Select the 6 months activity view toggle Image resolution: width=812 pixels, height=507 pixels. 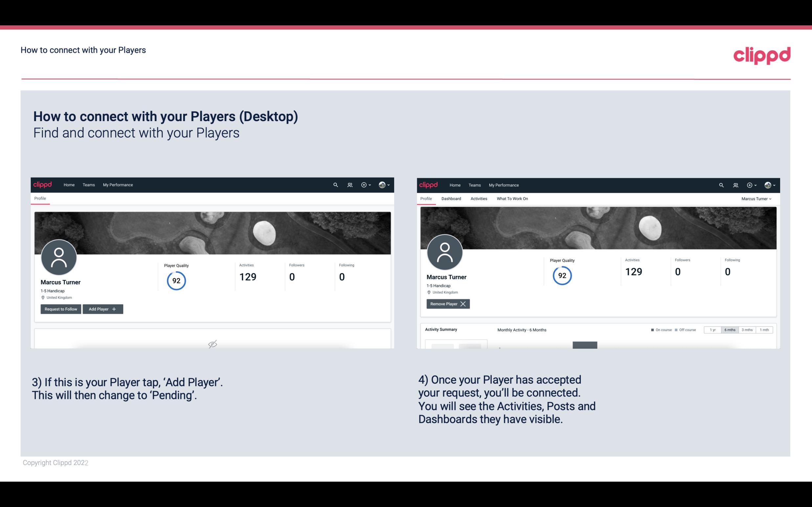pos(729,329)
